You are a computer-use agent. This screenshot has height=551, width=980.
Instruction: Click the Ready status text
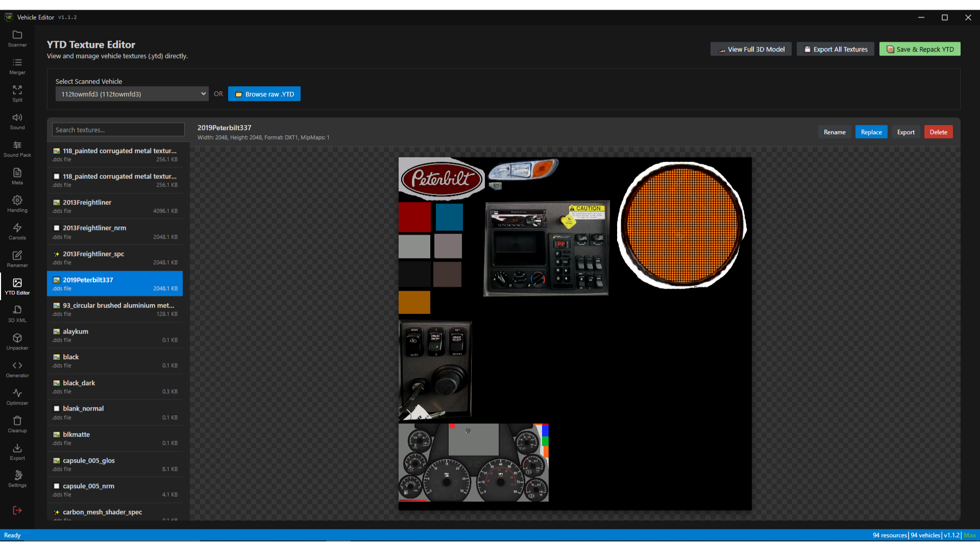click(x=12, y=535)
